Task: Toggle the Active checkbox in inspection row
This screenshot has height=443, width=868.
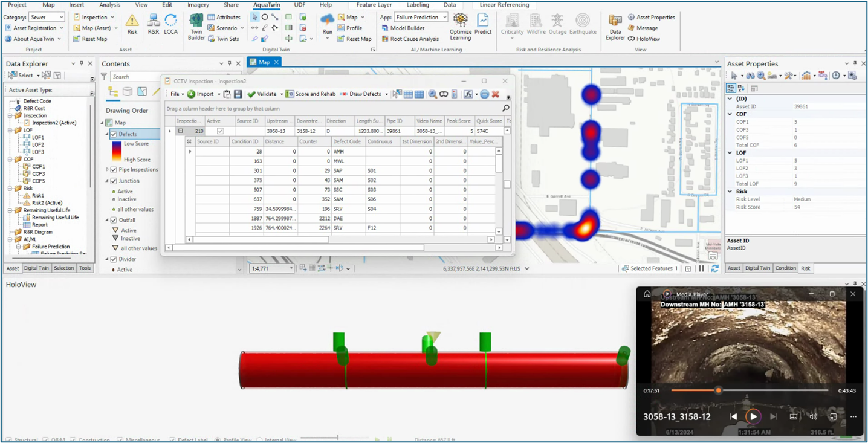Action: [x=220, y=131]
